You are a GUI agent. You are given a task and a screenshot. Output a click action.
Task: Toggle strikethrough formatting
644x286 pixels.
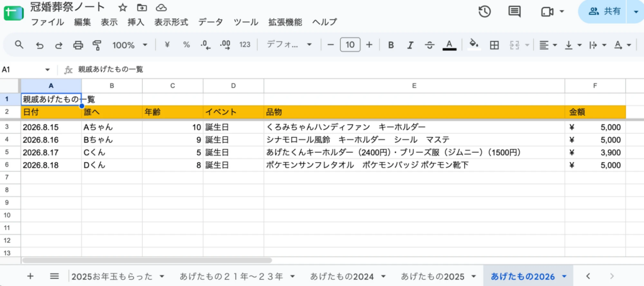click(430, 45)
